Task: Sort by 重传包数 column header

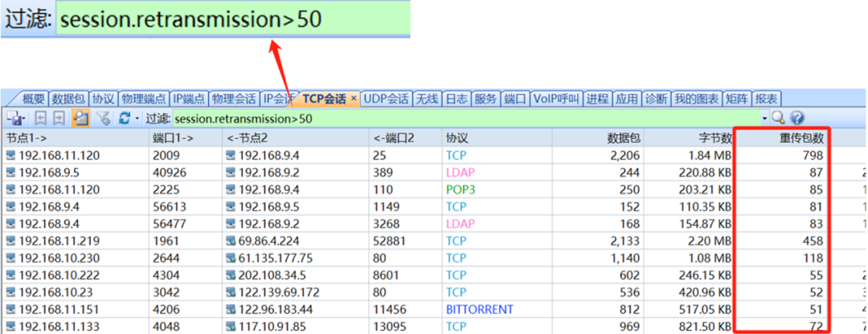Action: click(801, 138)
